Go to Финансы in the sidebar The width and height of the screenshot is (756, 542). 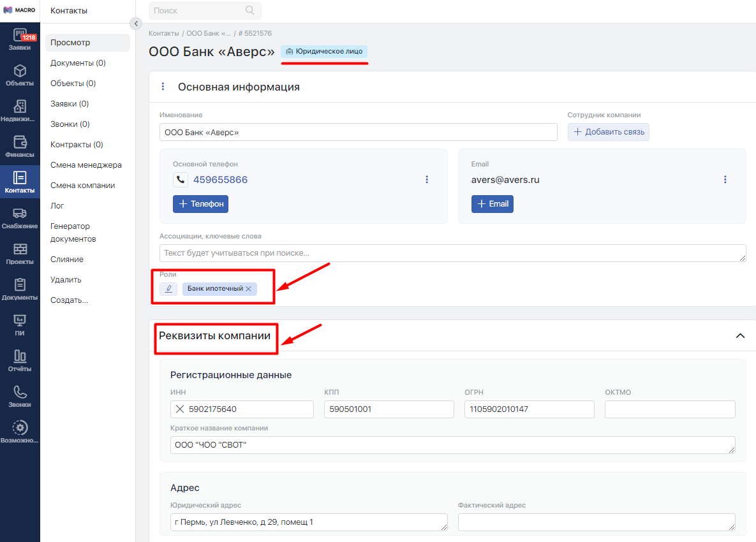pos(20,146)
